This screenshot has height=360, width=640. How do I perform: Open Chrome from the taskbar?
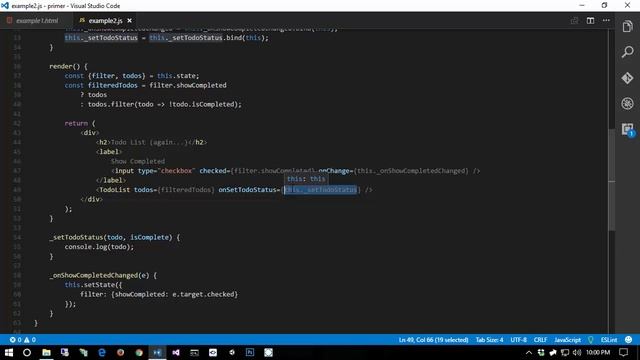[x=139, y=352]
